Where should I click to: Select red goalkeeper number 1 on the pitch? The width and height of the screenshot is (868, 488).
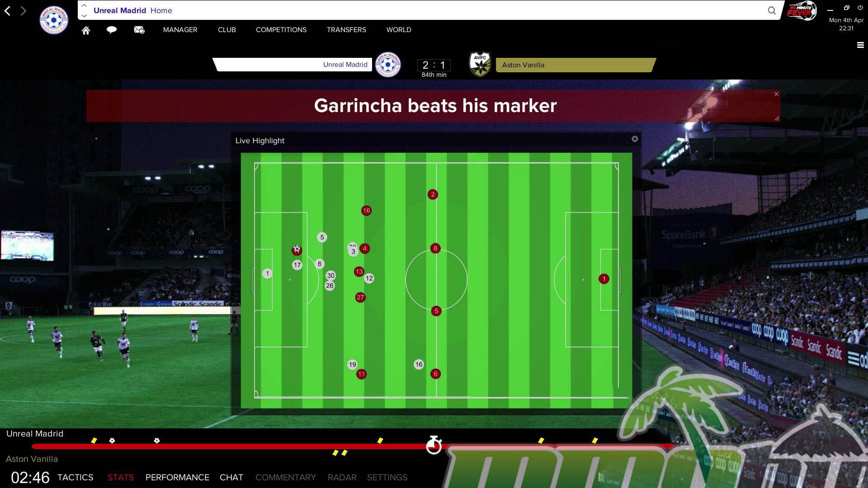604,279
